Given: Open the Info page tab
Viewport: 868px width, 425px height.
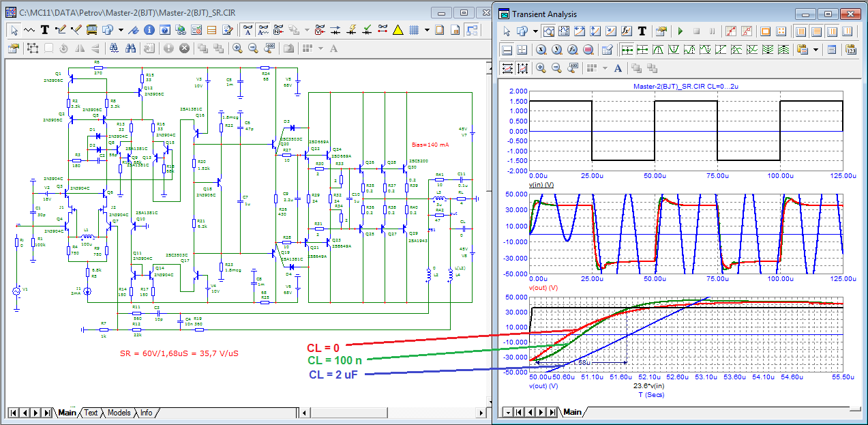Looking at the screenshot, I should click(146, 413).
